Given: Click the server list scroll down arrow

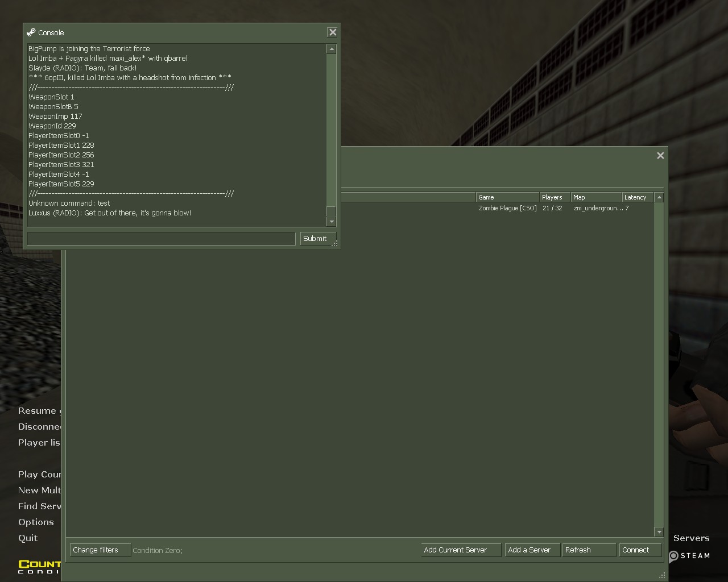Looking at the screenshot, I should tap(659, 532).
